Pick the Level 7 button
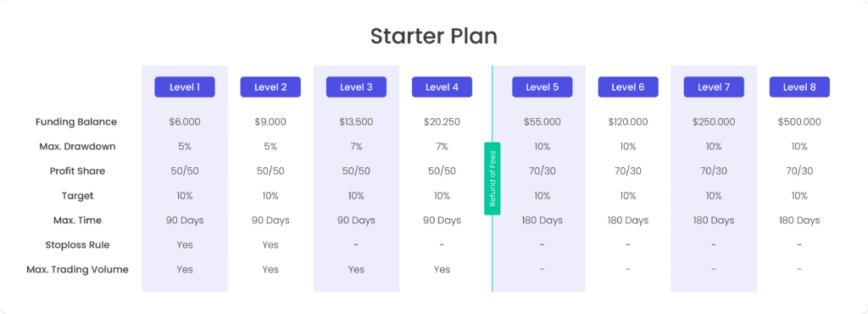The image size is (868, 314). (x=714, y=87)
